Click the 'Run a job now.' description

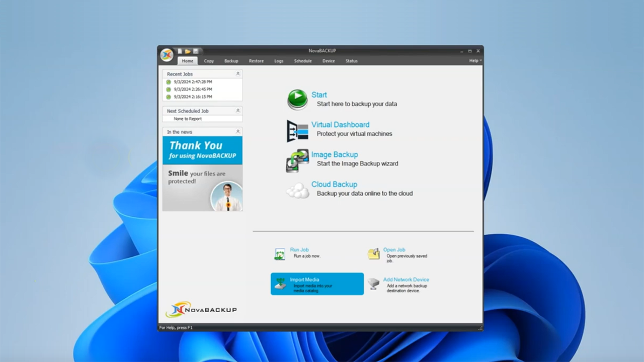[x=307, y=256]
